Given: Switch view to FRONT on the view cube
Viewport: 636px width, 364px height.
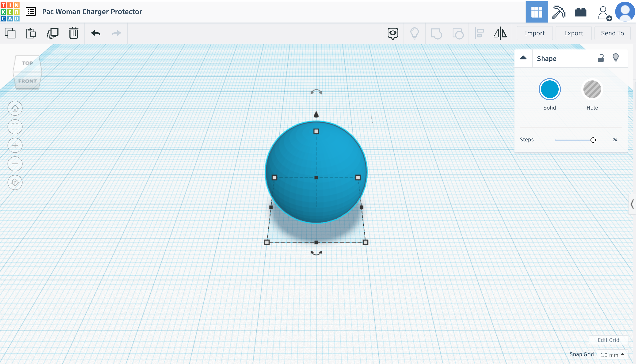Looking at the screenshot, I should point(27,81).
